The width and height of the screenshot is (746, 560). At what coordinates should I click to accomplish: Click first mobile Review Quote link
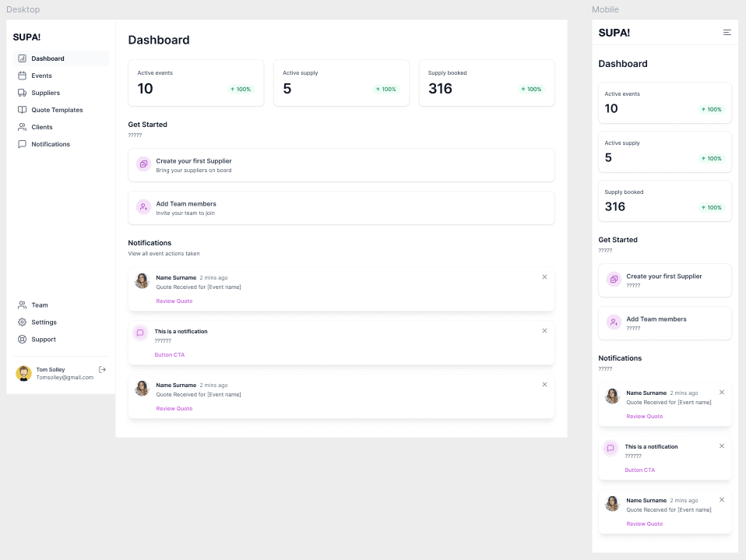click(x=644, y=417)
